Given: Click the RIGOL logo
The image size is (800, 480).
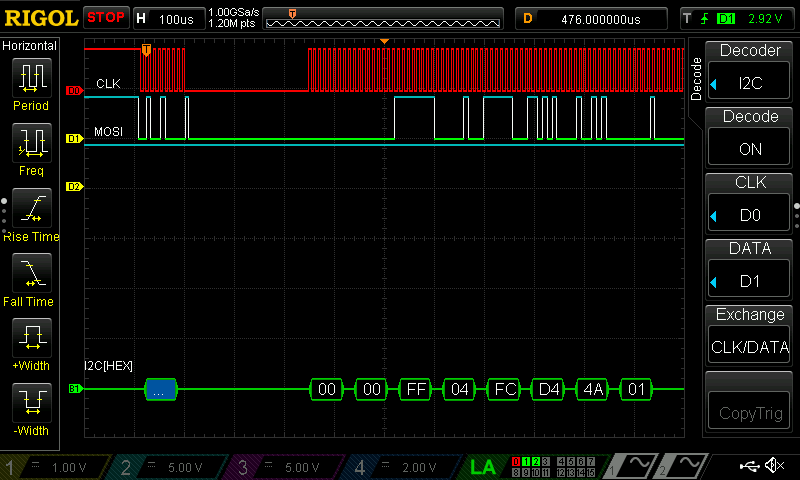Looking at the screenshot, I should click(41, 18).
